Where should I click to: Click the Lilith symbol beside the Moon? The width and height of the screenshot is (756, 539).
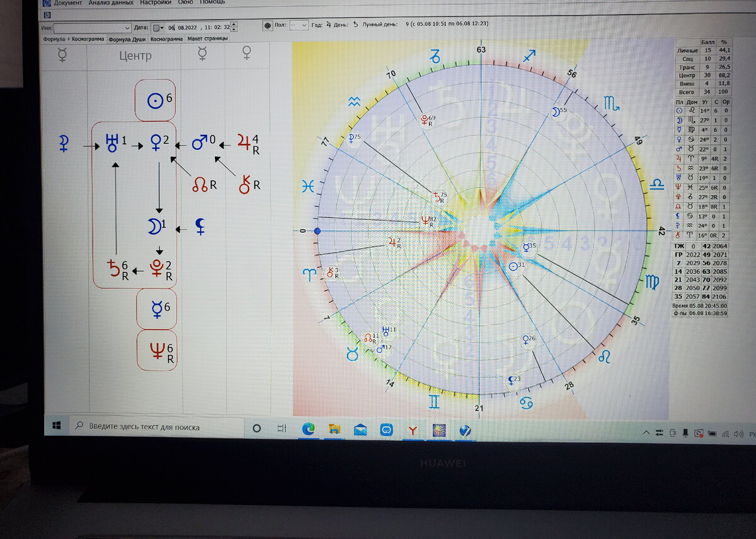coord(200,227)
